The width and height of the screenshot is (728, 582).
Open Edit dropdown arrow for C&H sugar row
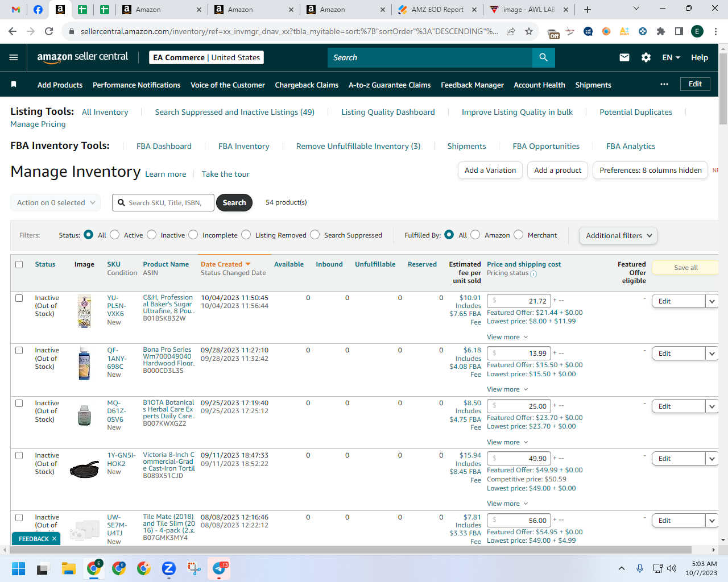[712, 301]
